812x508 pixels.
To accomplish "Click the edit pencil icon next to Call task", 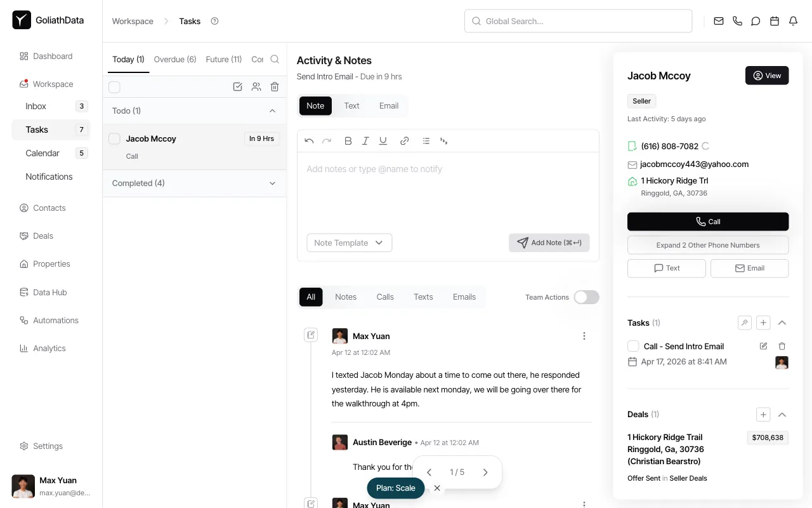I will pyautogui.click(x=763, y=346).
